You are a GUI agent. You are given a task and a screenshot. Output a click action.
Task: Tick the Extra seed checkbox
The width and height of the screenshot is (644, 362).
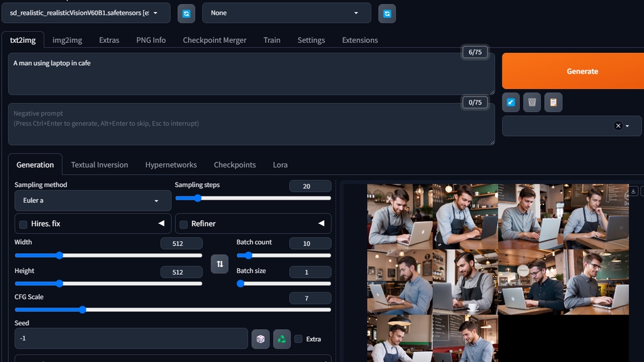(x=299, y=339)
